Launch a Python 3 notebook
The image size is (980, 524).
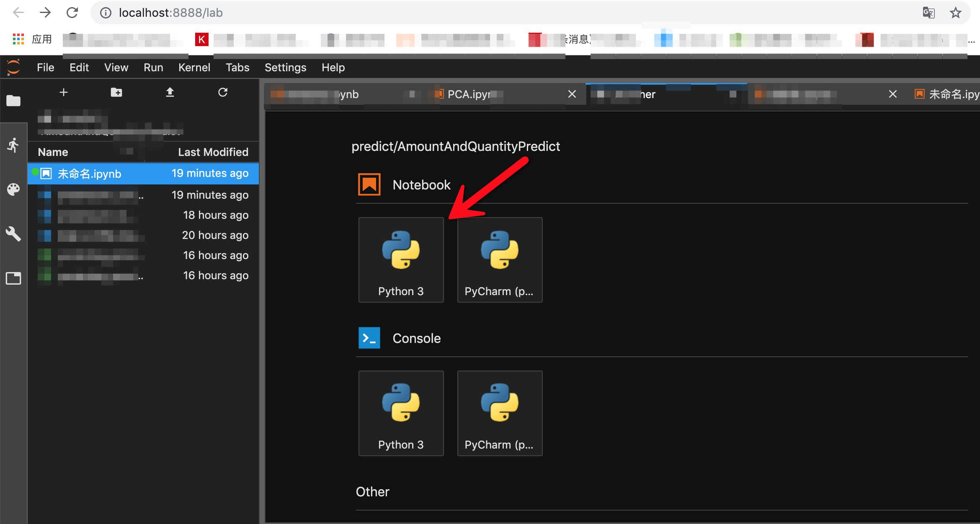coord(401,259)
